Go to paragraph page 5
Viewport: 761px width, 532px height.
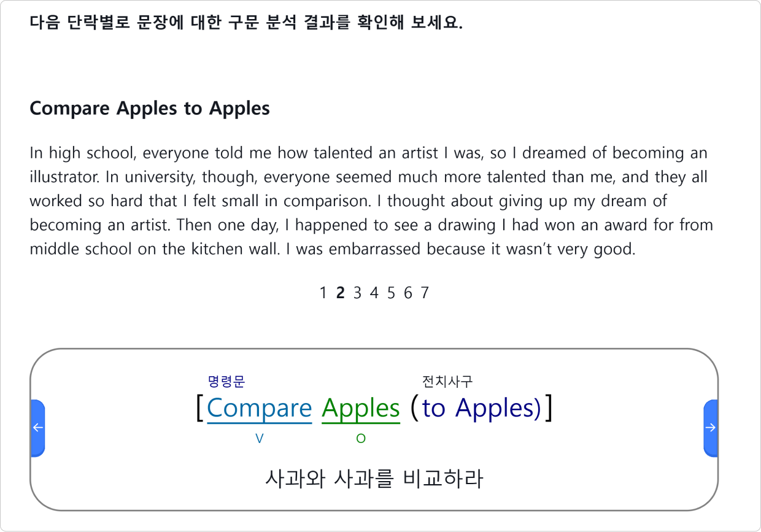coord(391,293)
